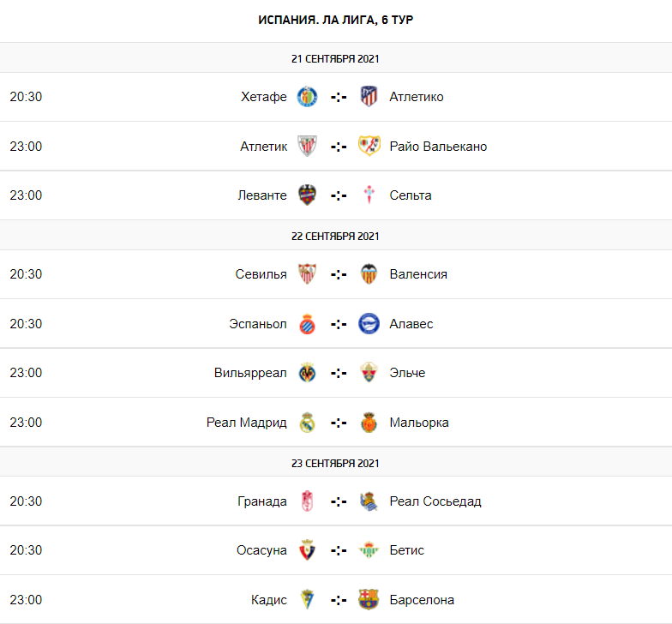Click the Espanyol club crest icon
Screen dimensions: 672x624
[x=307, y=324]
